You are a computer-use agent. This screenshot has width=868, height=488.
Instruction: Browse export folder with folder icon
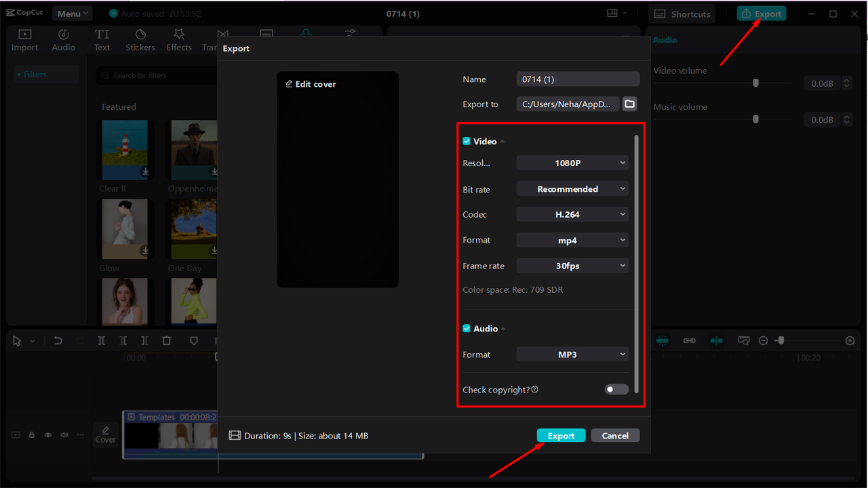(x=630, y=104)
